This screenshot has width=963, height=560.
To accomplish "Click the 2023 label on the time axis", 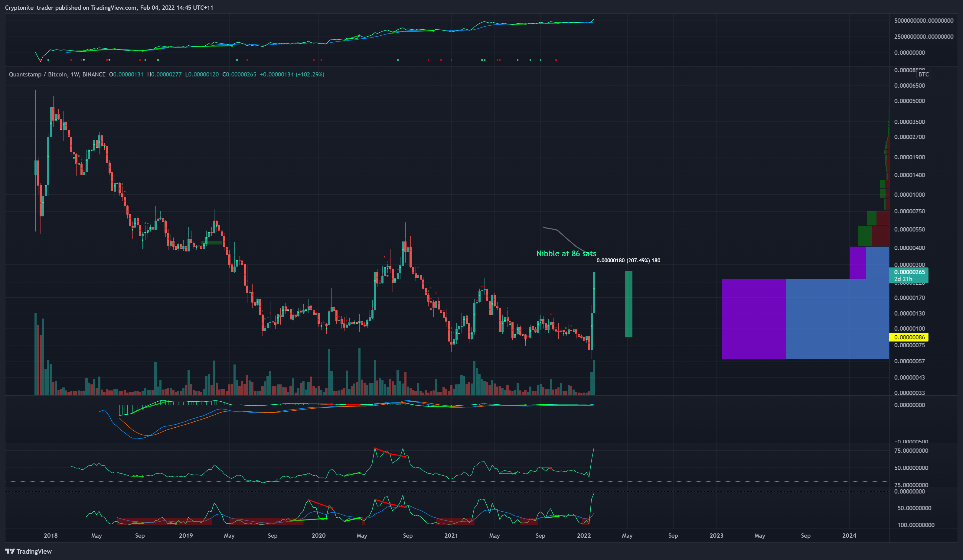I will click(x=716, y=536).
